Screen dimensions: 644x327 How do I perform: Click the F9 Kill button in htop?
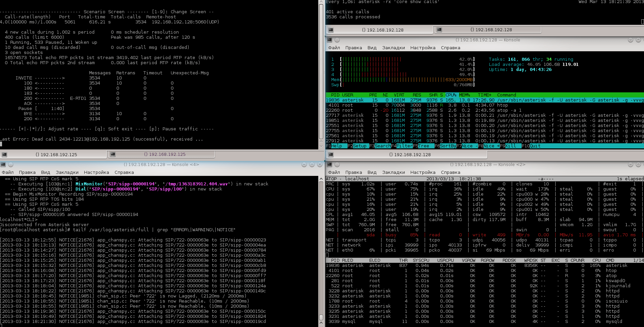[x=510, y=146]
